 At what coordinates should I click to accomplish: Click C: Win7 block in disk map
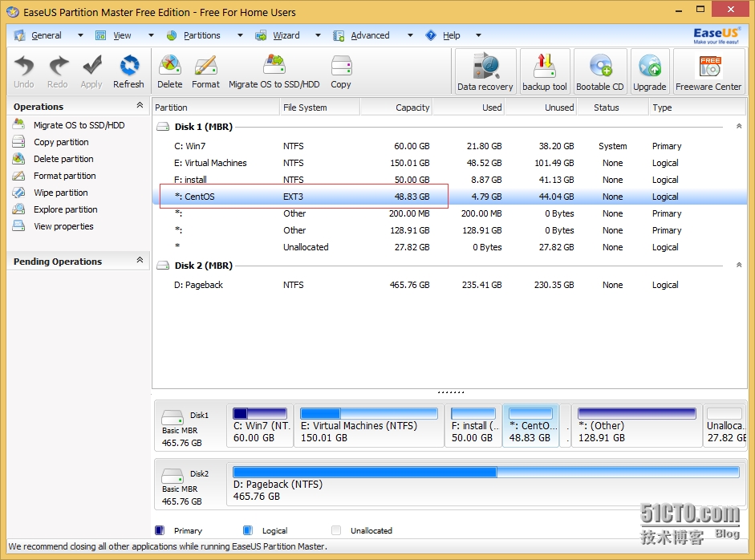(x=260, y=426)
